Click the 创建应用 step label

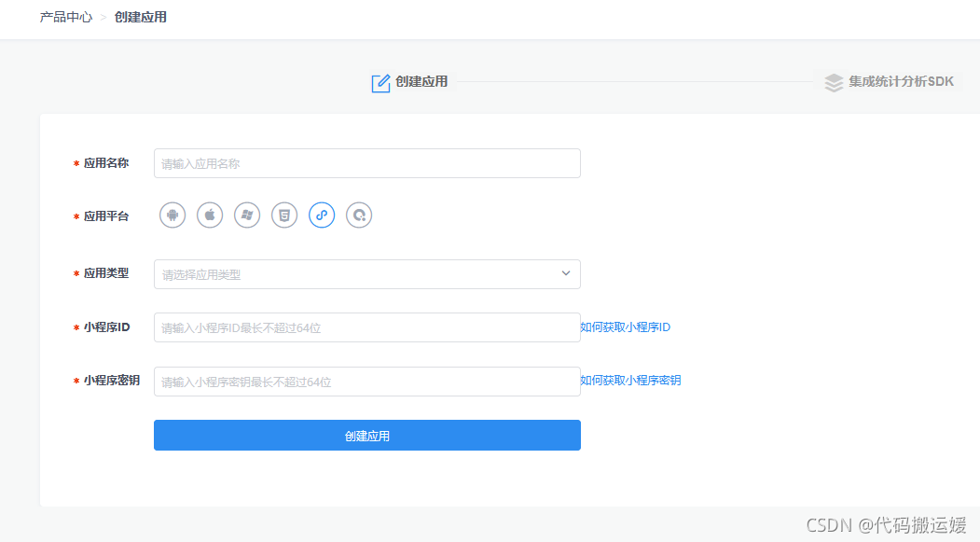421,81
